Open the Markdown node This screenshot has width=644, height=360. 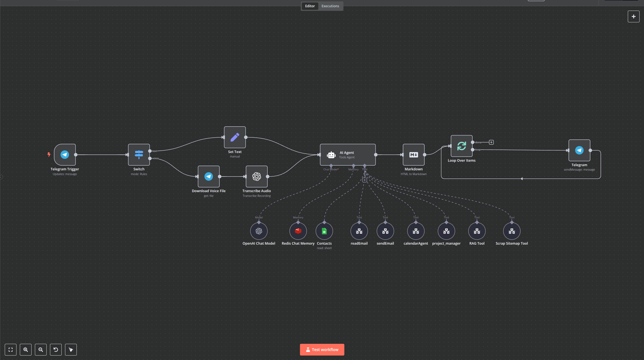413,154
